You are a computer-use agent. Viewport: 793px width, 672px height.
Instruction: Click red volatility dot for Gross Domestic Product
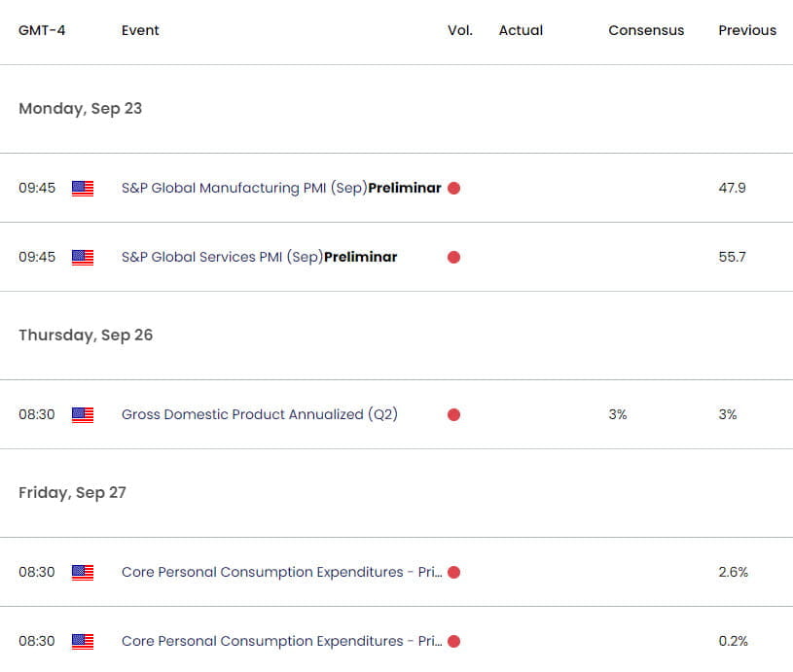(453, 414)
